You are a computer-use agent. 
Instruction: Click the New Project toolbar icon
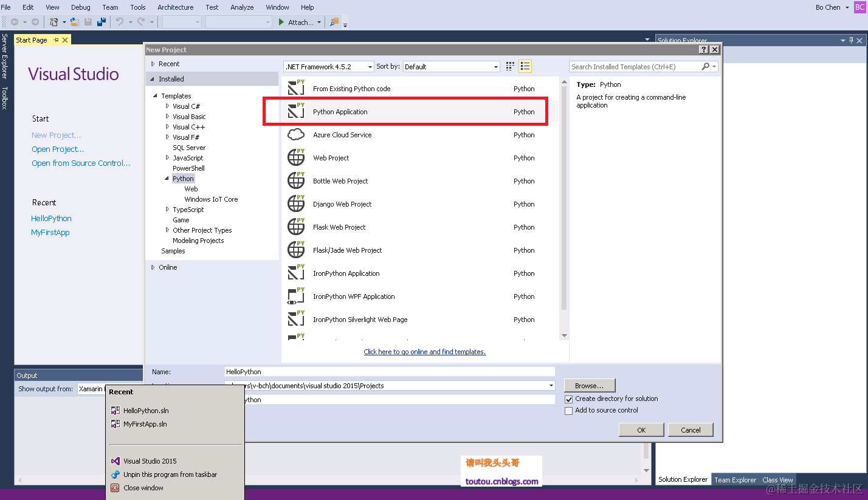coord(54,22)
